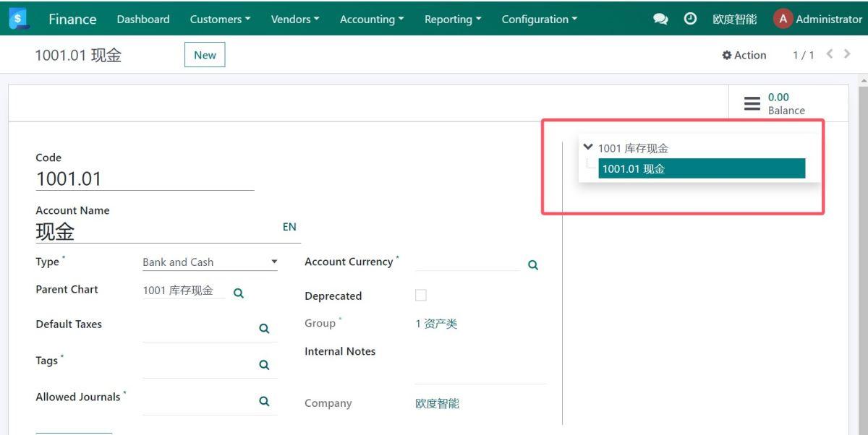Viewport: 868px width, 435px height.
Task: Click search icon for Allowed Journals
Action: click(x=264, y=401)
